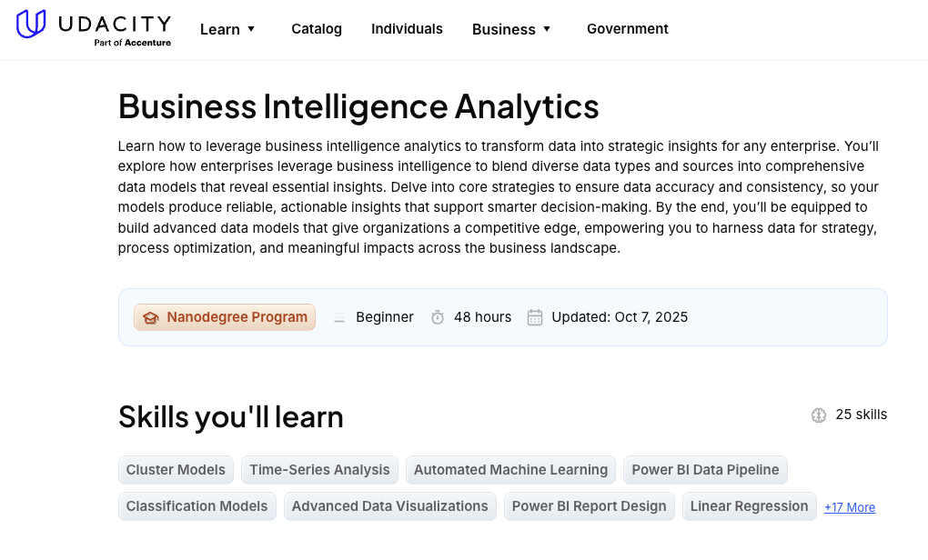Click the graduation cap icon in Nanodegree badge
This screenshot has width=928, height=560.
tap(150, 317)
